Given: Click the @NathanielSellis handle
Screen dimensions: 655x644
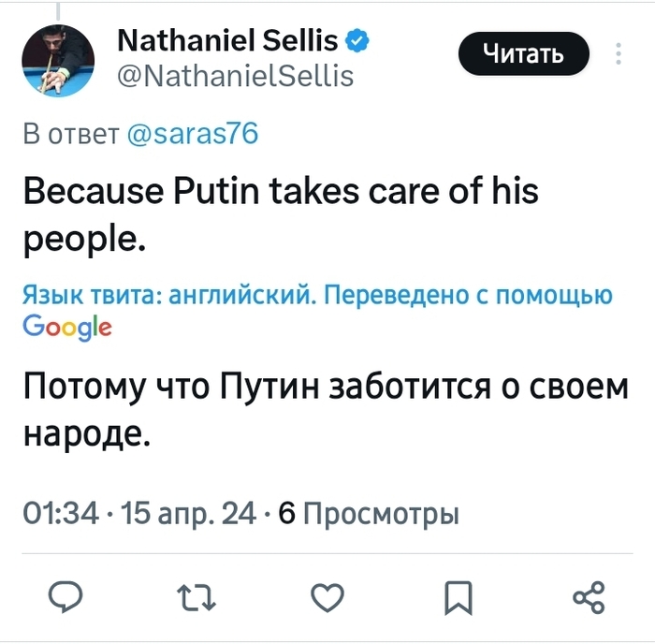Looking at the screenshot, I should [234, 75].
